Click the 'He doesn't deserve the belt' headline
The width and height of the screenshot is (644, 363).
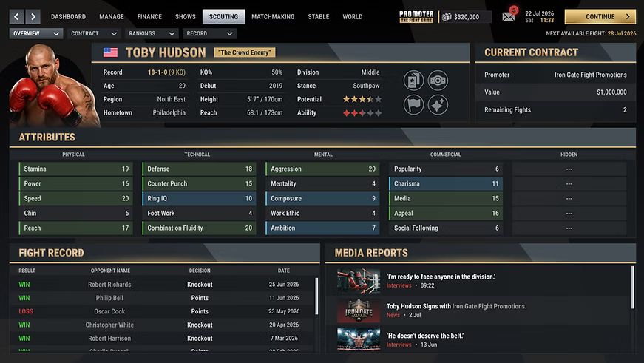pos(425,336)
